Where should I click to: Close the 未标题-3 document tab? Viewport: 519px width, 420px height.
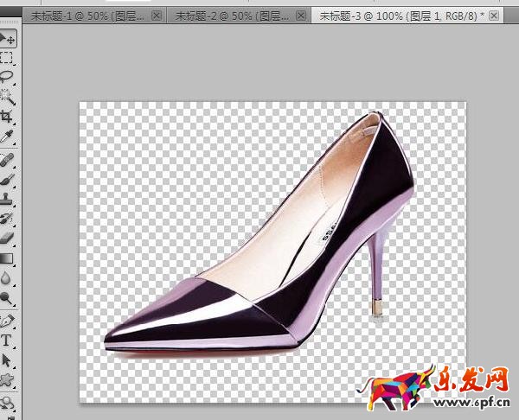[x=493, y=16]
